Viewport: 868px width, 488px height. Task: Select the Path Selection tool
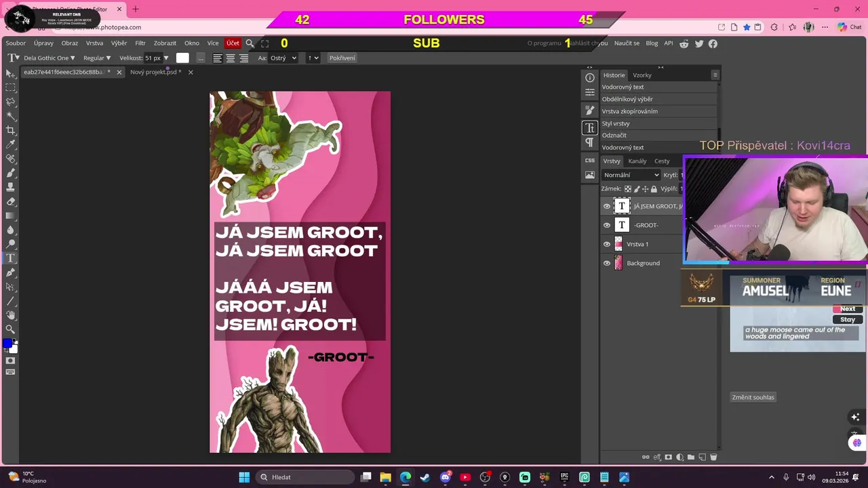[x=10, y=287]
